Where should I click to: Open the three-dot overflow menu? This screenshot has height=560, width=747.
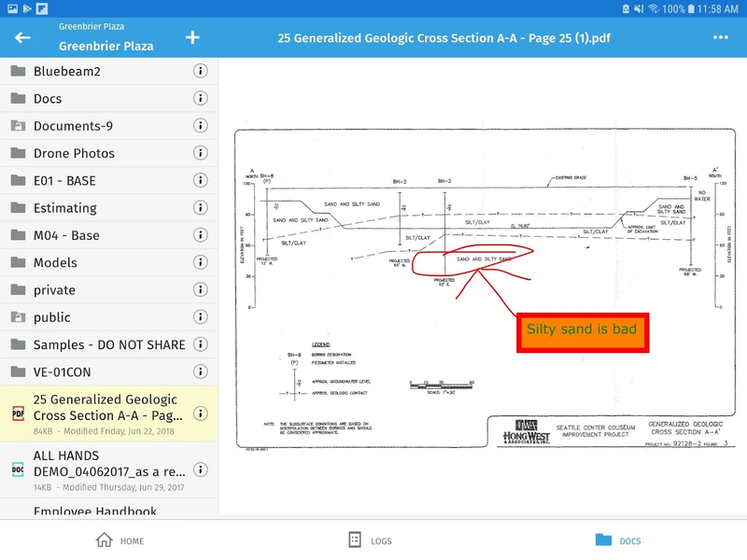coord(720,37)
